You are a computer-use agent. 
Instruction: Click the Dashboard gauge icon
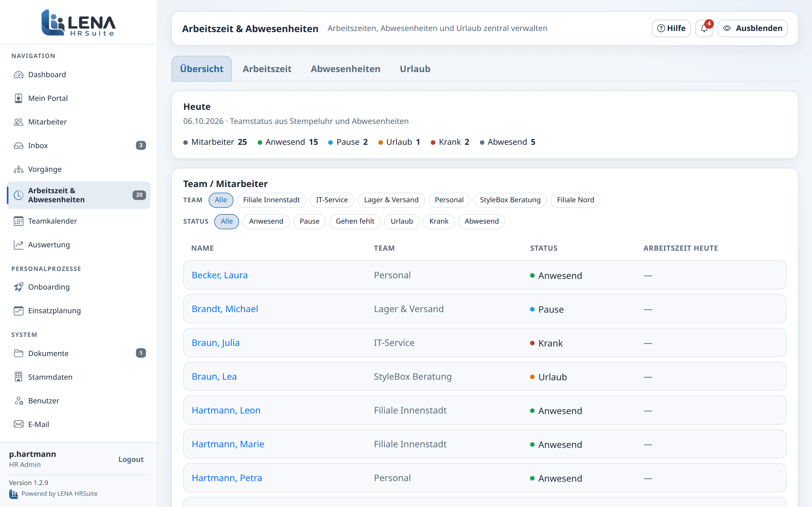(18, 74)
